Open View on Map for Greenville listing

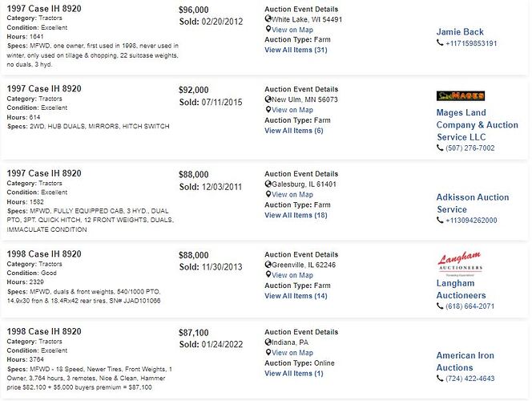coord(292,275)
